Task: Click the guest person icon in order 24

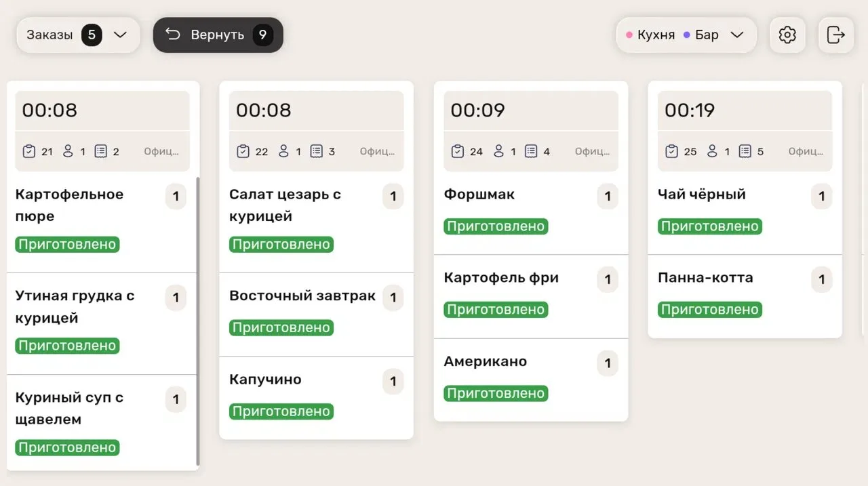Action: coord(498,151)
